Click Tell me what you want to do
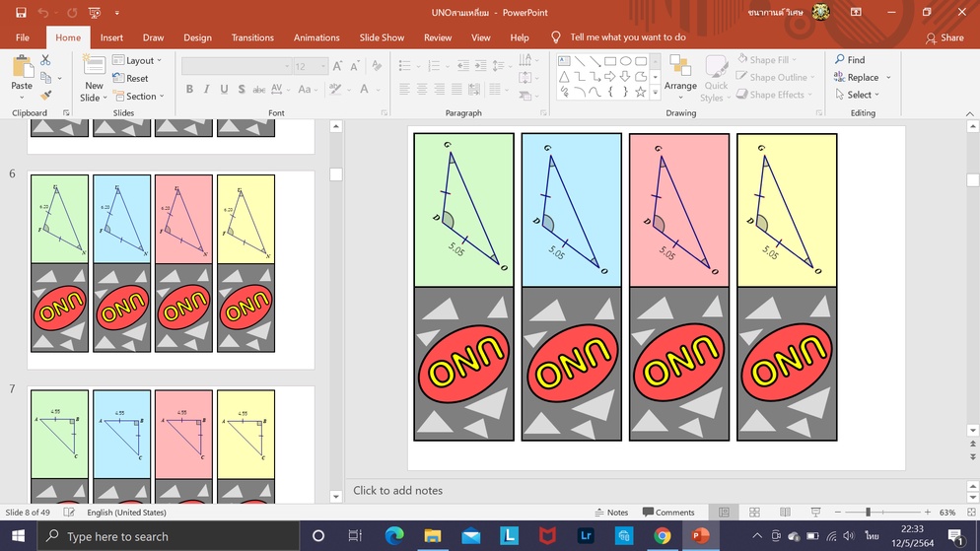This screenshot has width=980, height=551. [627, 37]
